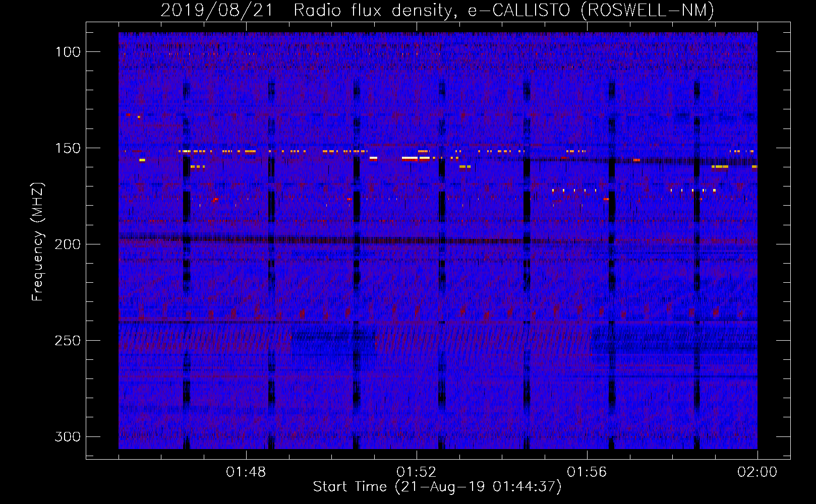Click the 100 frequency tick label
816x504 pixels.
(68, 52)
